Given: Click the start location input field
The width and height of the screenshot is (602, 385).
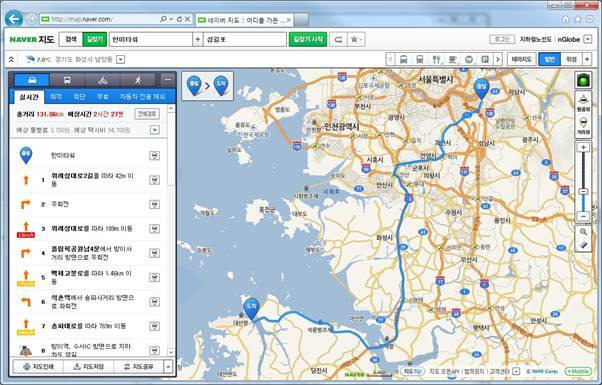Looking at the screenshot, I should tap(151, 39).
